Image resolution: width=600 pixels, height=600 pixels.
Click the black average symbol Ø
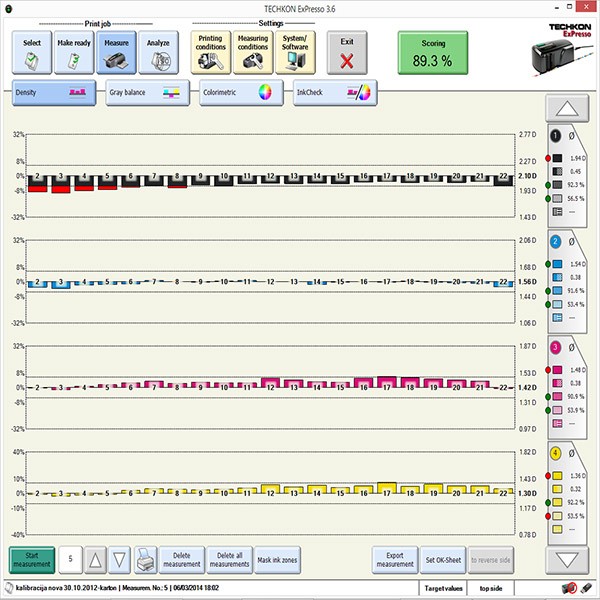pyautogui.click(x=571, y=135)
